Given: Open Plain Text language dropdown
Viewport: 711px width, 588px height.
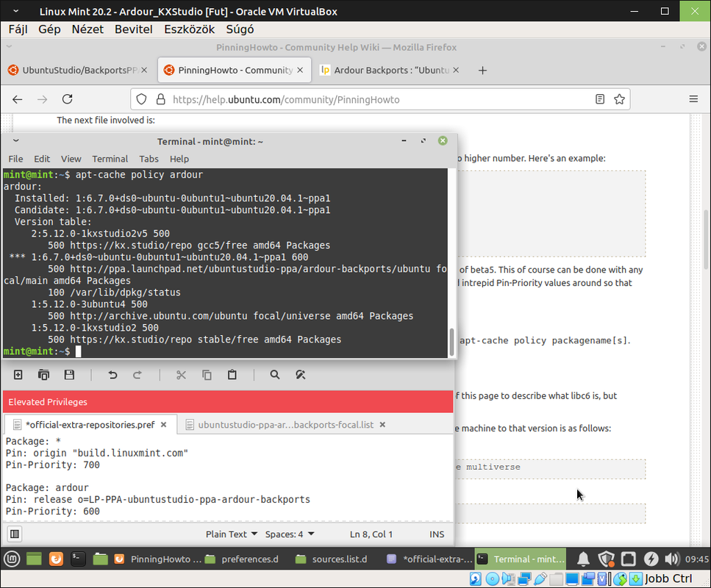Looking at the screenshot, I should pyautogui.click(x=232, y=534).
